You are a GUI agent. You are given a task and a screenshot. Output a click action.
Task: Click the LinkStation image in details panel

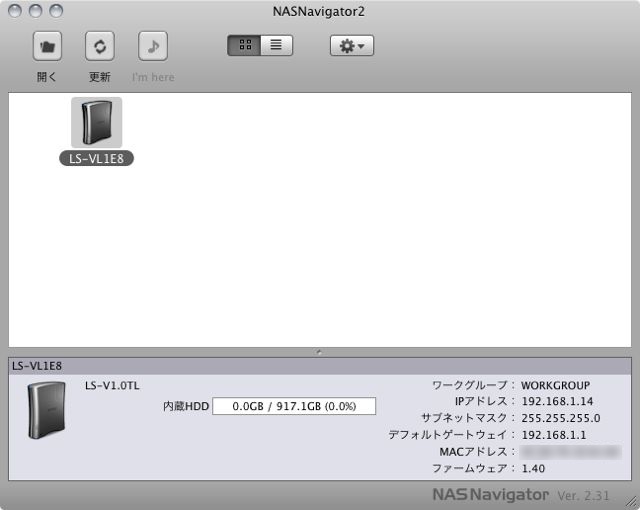[x=47, y=410]
